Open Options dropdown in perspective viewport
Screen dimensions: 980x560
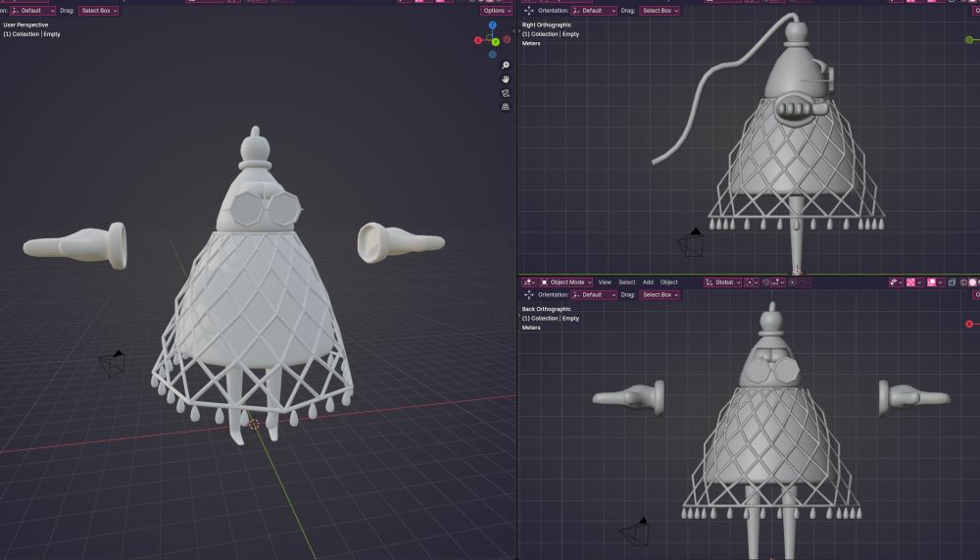click(x=496, y=11)
